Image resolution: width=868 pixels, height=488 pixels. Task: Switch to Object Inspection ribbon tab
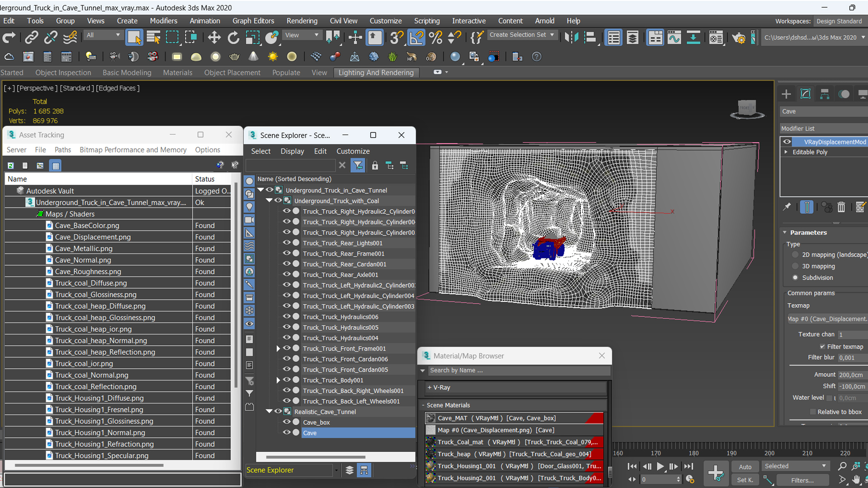click(63, 72)
